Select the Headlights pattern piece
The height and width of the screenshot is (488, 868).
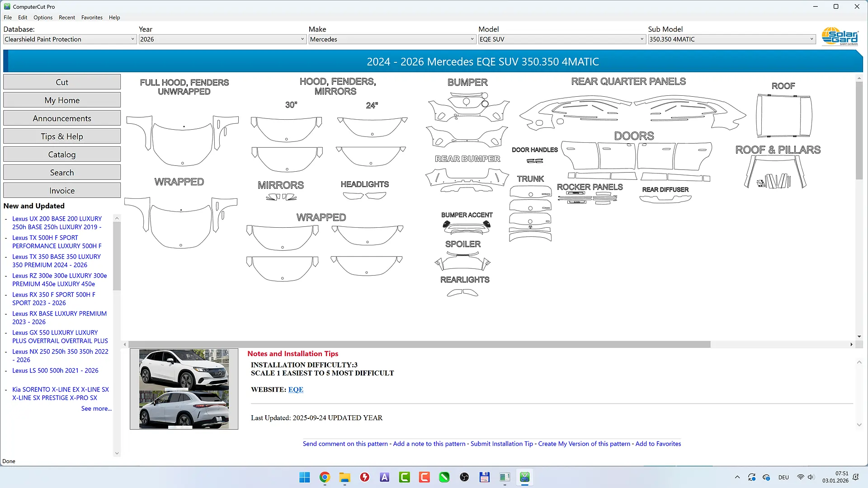click(x=364, y=196)
